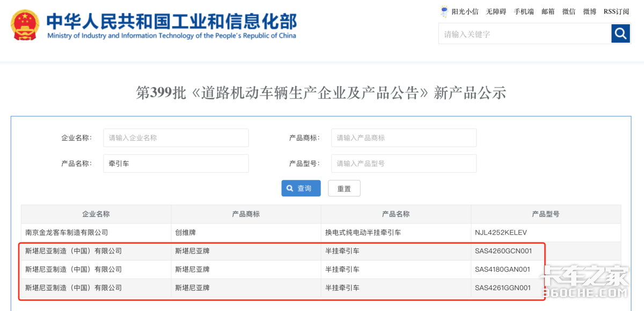Click the 产品名称 field containing 牵引车
This screenshot has height=311, width=644.
[175, 164]
